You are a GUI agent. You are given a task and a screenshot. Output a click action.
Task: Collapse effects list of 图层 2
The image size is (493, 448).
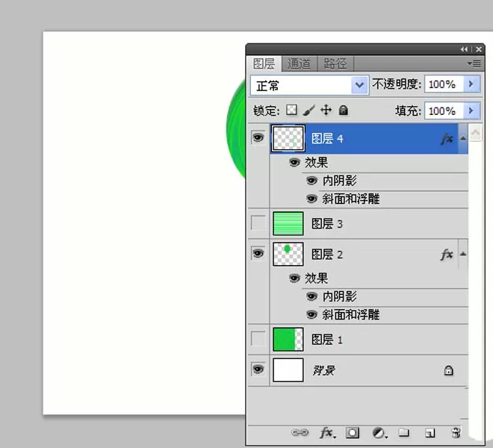[463, 254]
